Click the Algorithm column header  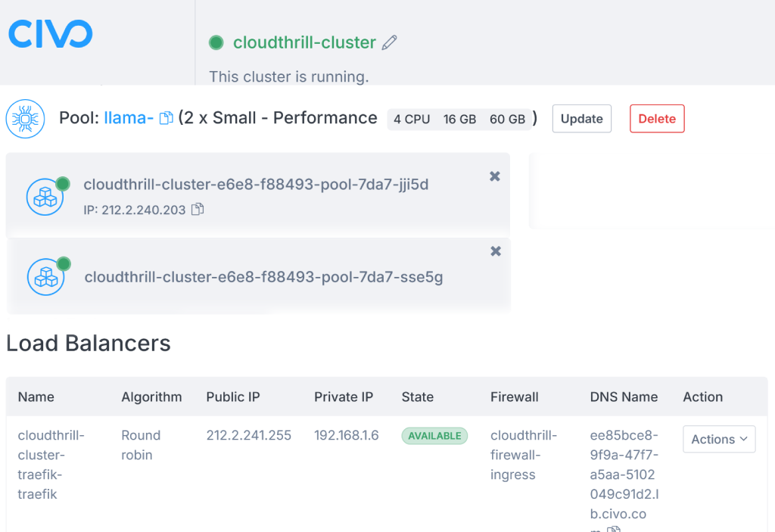(x=151, y=397)
